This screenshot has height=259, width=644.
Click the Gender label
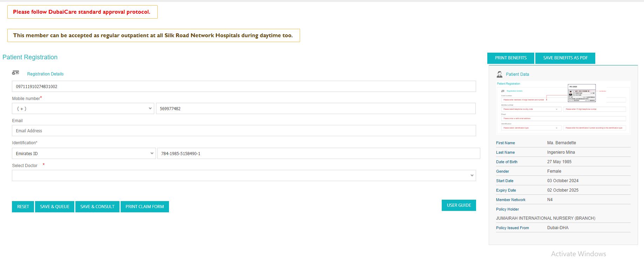503,171
